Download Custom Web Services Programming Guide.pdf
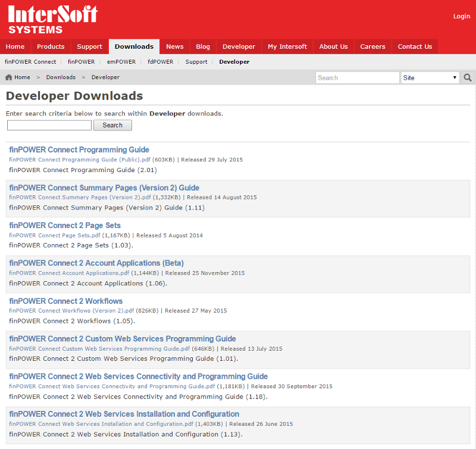Screen dimensions: 476x449 pos(99,349)
